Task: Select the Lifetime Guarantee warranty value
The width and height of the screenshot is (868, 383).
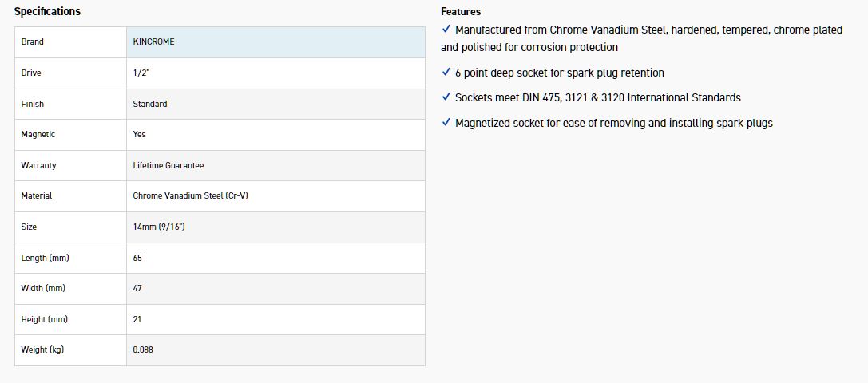Action: pyautogui.click(x=168, y=165)
